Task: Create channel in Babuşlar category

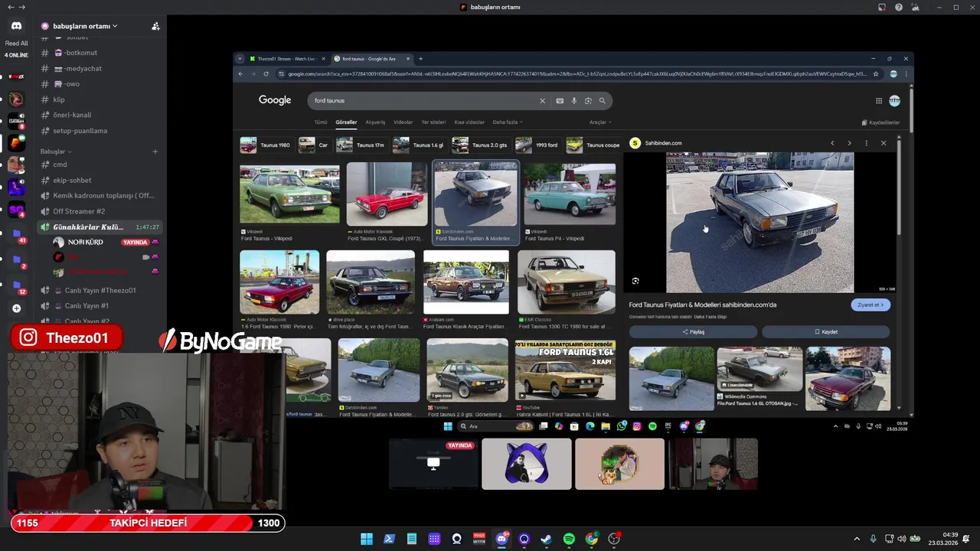Action: [x=155, y=152]
